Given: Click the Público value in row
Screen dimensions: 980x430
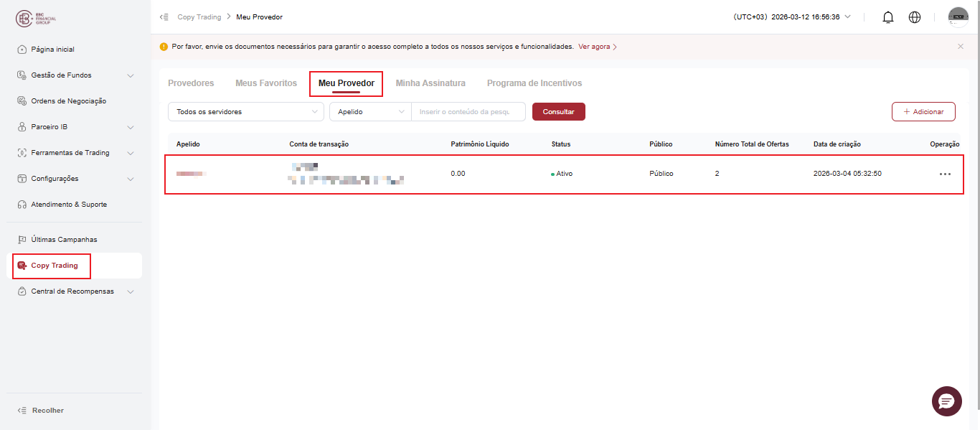Looking at the screenshot, I should [x=661, y=174].
